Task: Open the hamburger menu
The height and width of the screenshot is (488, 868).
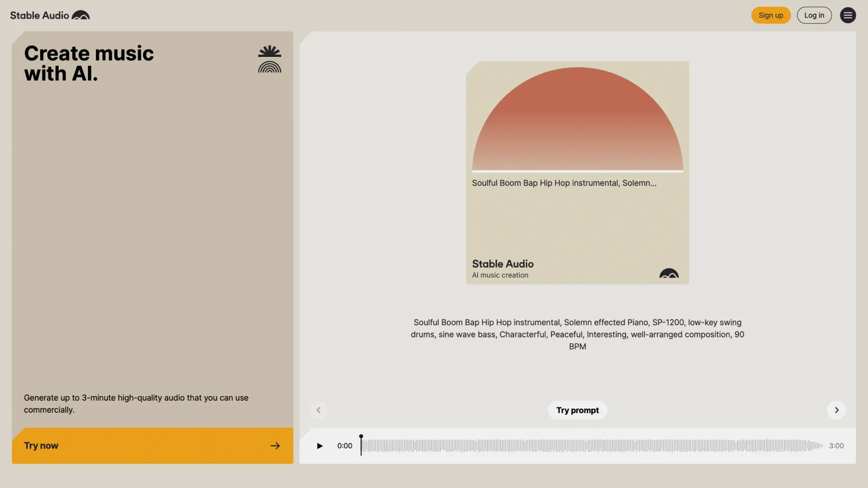Action: (x=848, y=15)
